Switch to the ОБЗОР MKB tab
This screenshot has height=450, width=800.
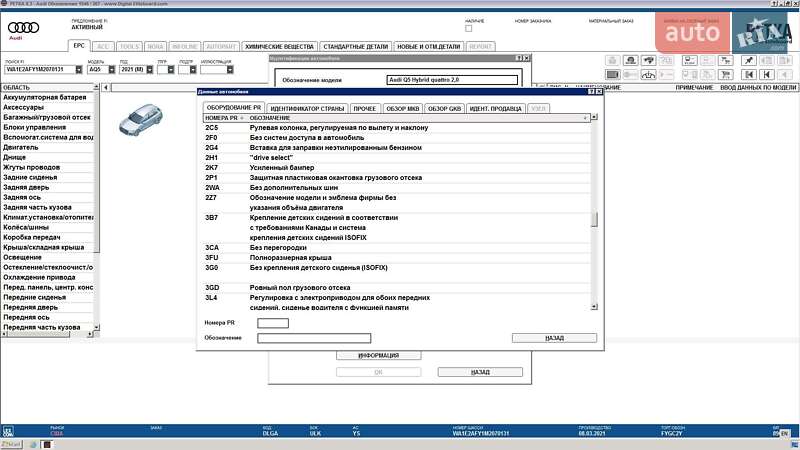point(403,107)
